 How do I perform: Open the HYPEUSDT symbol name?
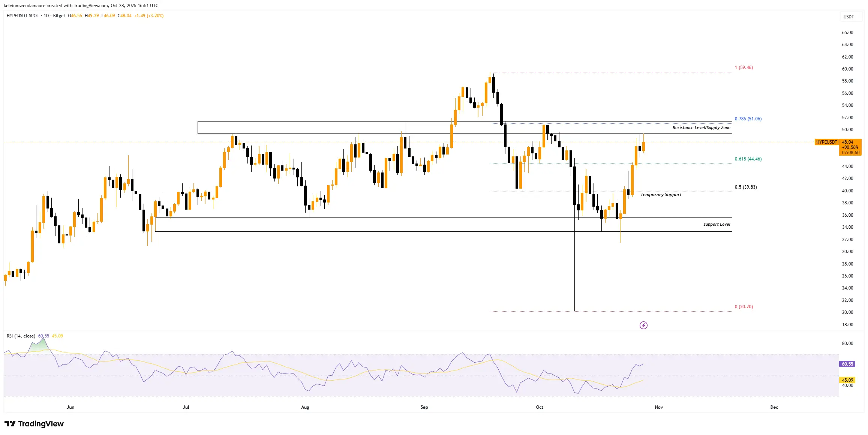click(17, 16)
